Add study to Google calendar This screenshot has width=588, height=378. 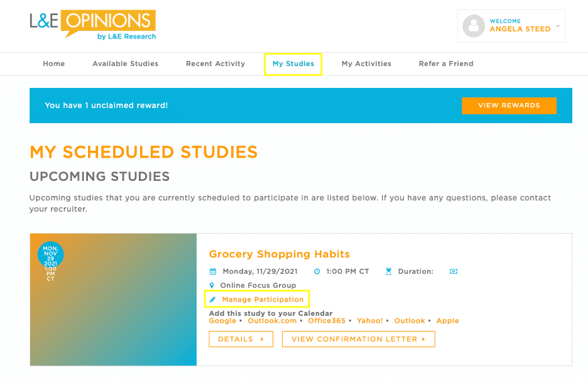[x=222, y=321]
